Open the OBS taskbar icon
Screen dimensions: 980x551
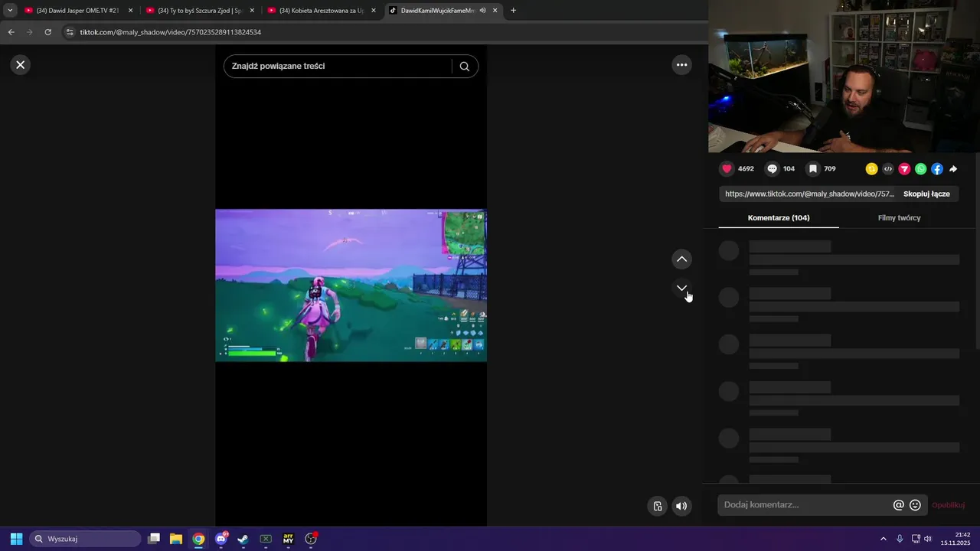point(311,539)
